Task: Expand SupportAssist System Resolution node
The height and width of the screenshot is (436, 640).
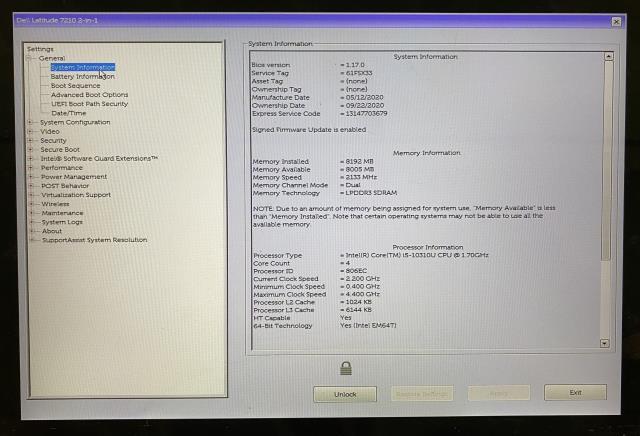Action: (x=32, y=240)
